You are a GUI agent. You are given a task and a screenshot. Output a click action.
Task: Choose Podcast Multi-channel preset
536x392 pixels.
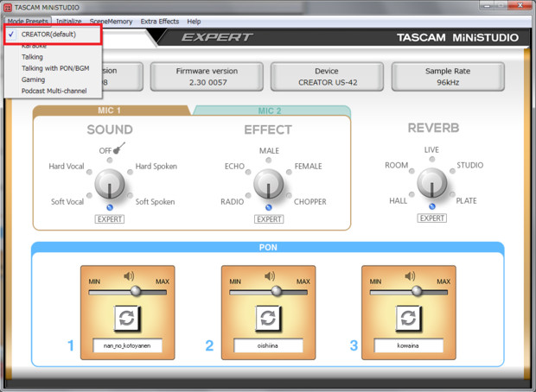53,91
